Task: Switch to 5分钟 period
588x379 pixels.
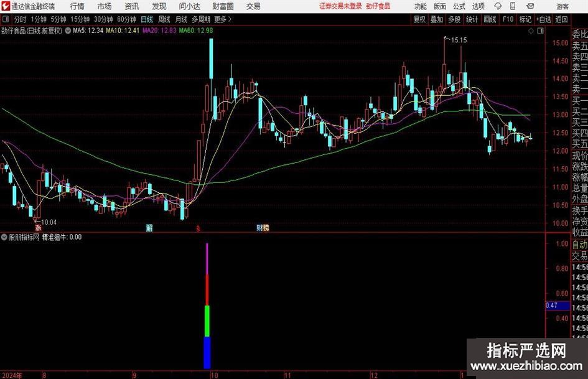Action: coord(58,19)
